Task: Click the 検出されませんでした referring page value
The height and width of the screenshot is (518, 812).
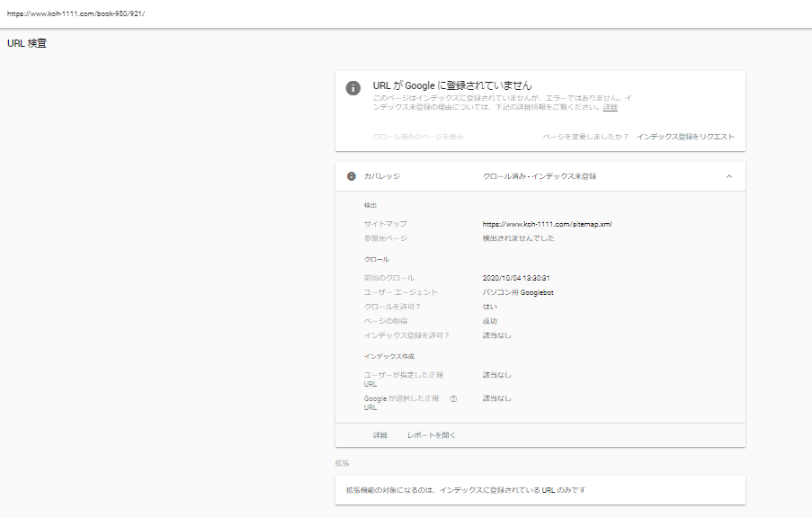Action: point(518,238)
